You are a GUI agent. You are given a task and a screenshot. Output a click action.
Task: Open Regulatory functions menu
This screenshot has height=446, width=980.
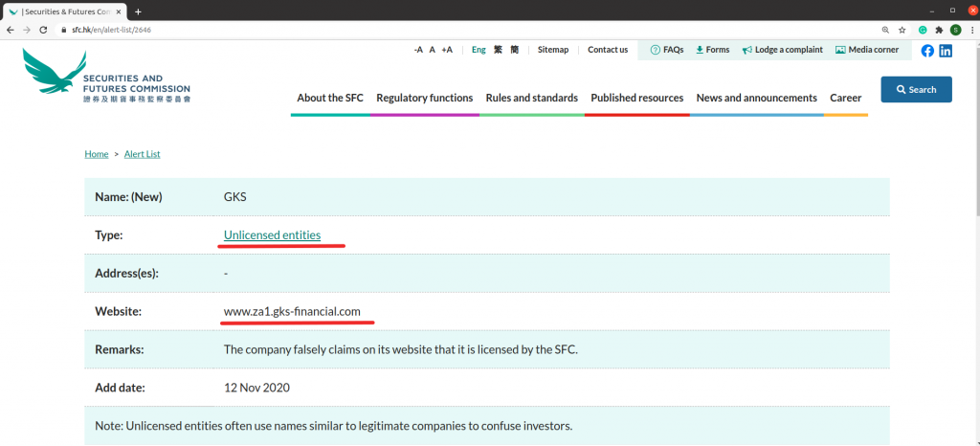coord(424,98)
